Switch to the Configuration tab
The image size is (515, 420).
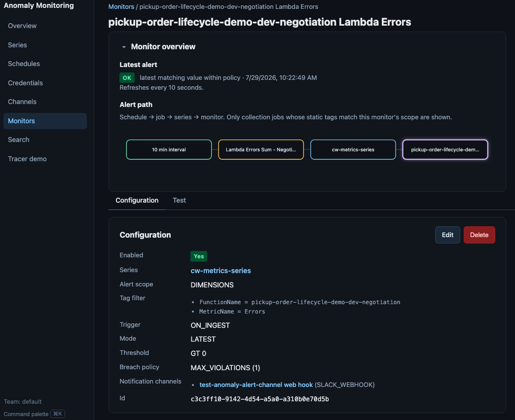[137, 200]
